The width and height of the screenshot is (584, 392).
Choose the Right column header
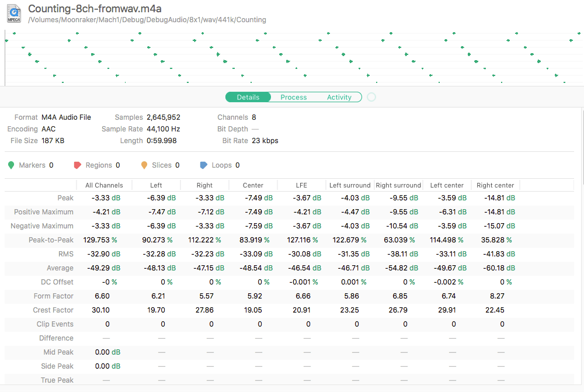tap(204, 185)
